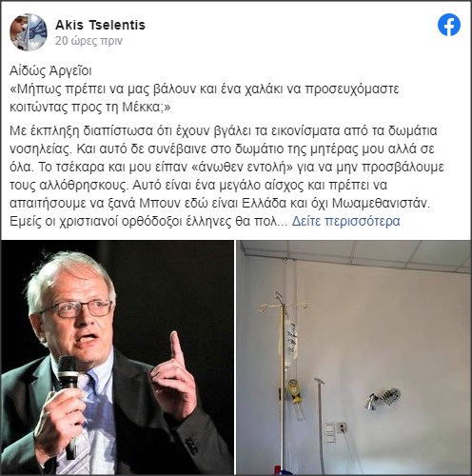Viewport: 472px width, 476px height.
Task: Click the Facebook logo icon
Action: click(x=449, y=25)
